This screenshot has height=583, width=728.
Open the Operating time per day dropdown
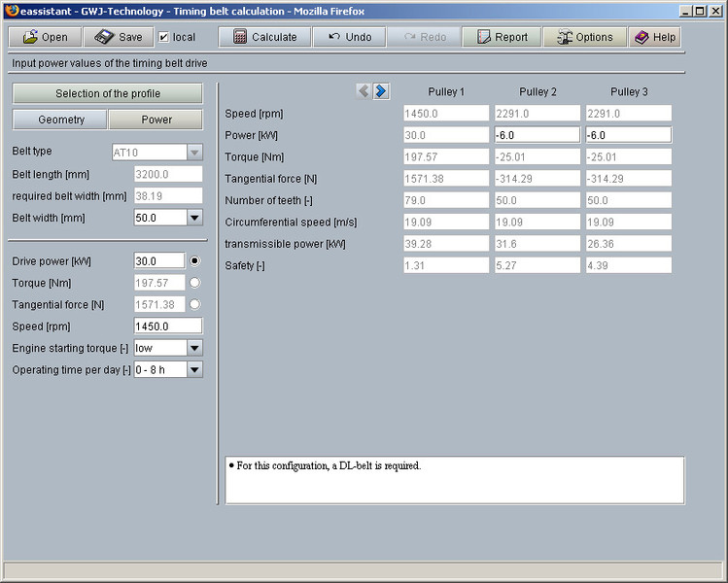pyautogui.click(x=193, y=369)
